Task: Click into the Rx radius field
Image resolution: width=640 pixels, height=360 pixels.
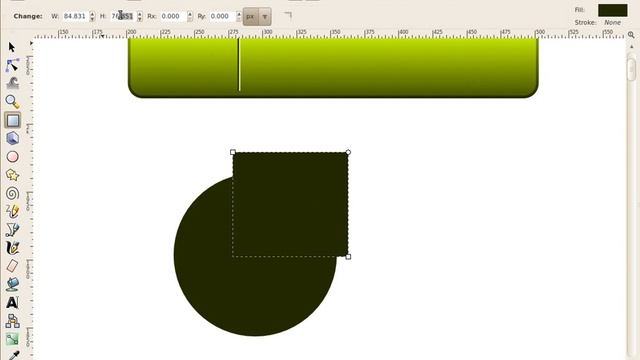Action: point(173,16)
